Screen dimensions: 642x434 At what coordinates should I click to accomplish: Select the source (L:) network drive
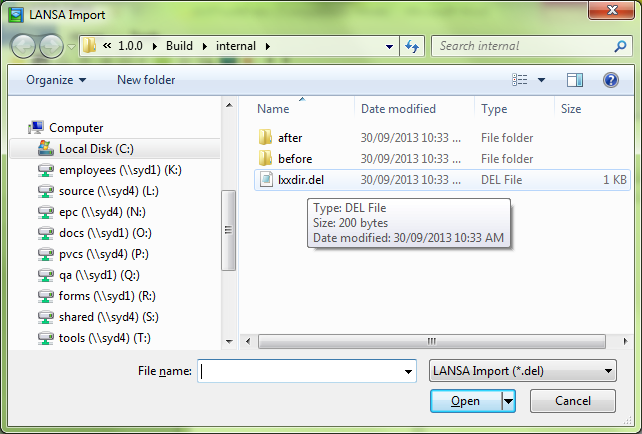pos(109,191)
